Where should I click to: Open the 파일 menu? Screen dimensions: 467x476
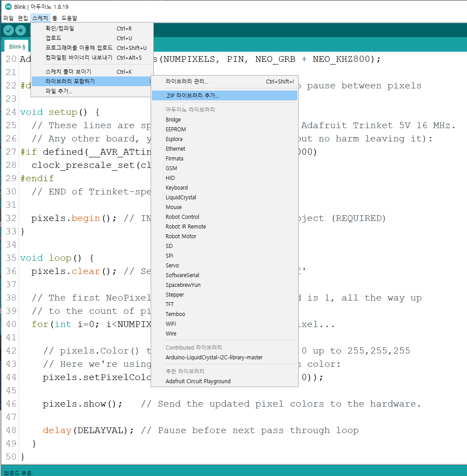(x=8, y=18)
